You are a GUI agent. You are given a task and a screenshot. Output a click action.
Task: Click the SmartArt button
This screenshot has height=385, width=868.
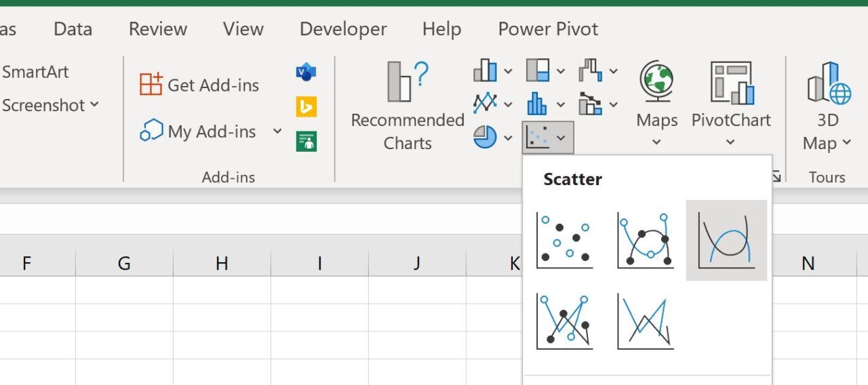tap(35, 72)
